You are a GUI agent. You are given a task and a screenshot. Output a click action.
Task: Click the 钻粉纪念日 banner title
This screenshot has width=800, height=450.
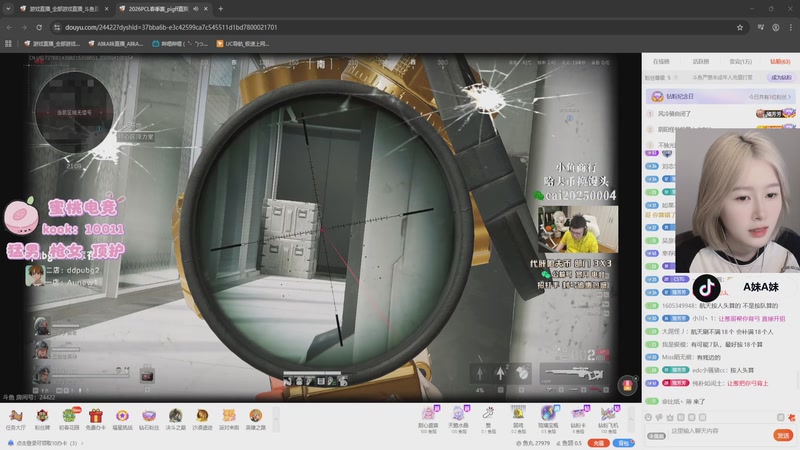680,96
